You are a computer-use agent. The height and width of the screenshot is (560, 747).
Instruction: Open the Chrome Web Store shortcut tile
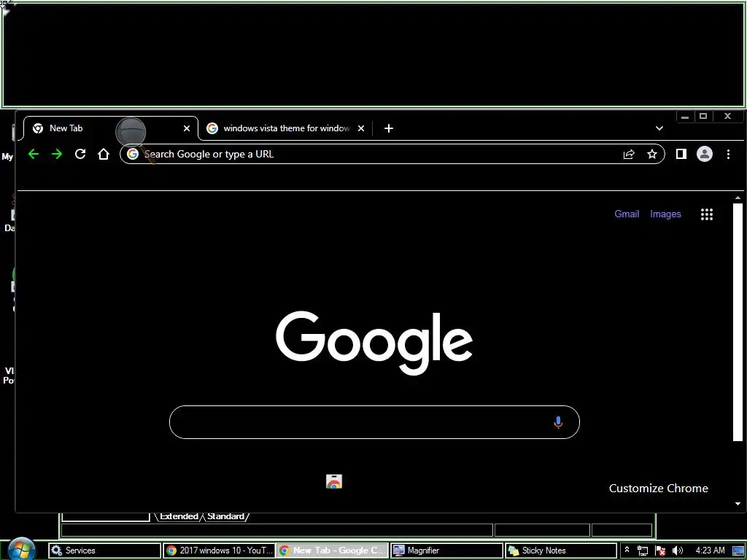click(334, 481)
